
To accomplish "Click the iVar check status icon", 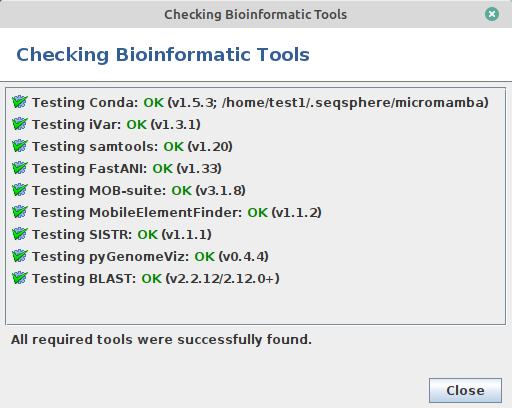I will click(19, 124).
